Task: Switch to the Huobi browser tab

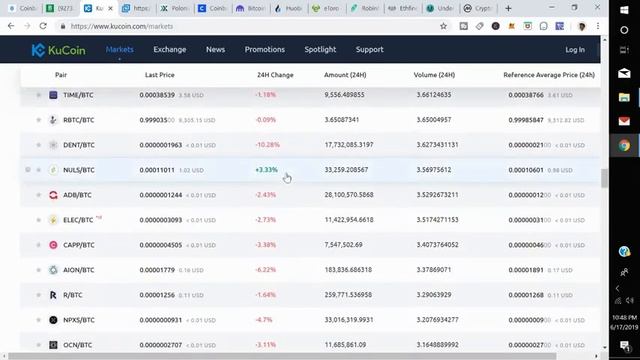Action: tap(288, 8)
